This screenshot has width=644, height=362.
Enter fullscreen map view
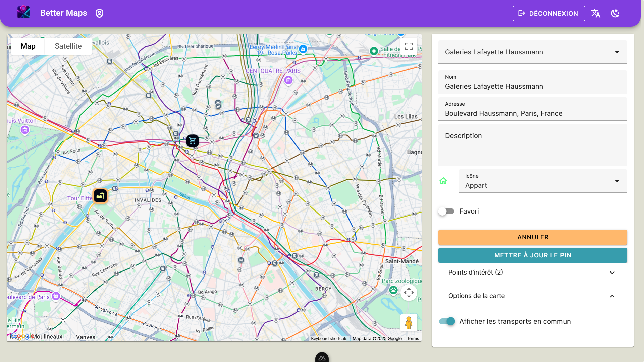click(409, 46)
